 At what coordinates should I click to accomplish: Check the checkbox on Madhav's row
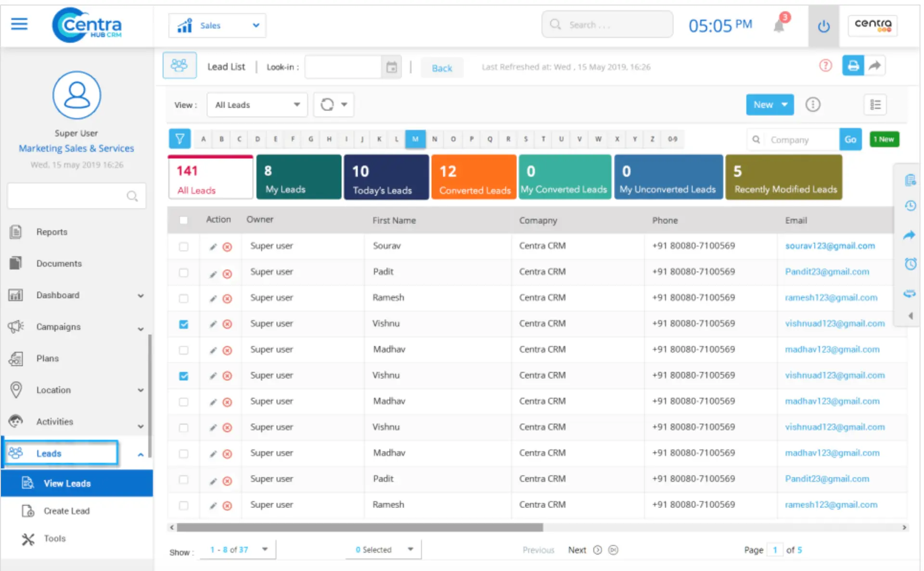click(x=183, y=350)
